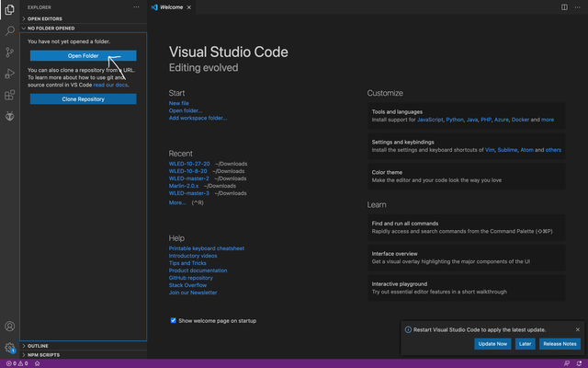Click Join our Newsletter link
The width and height of the screenshot is (588, 368).
point(193,293)
